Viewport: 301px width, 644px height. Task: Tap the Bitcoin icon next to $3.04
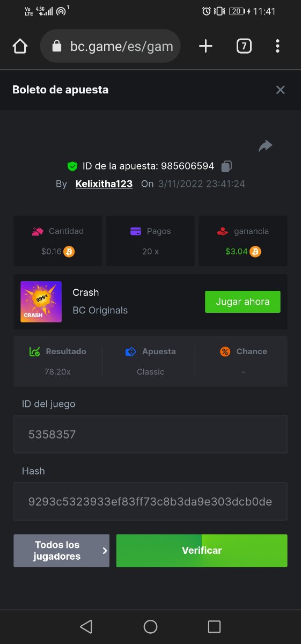click(255, 251)
